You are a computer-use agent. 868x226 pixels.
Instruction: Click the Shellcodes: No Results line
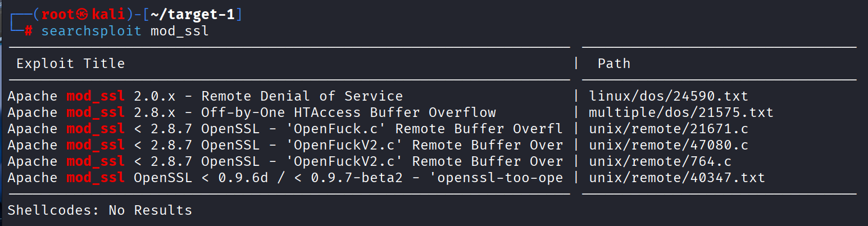click(99, 211)
